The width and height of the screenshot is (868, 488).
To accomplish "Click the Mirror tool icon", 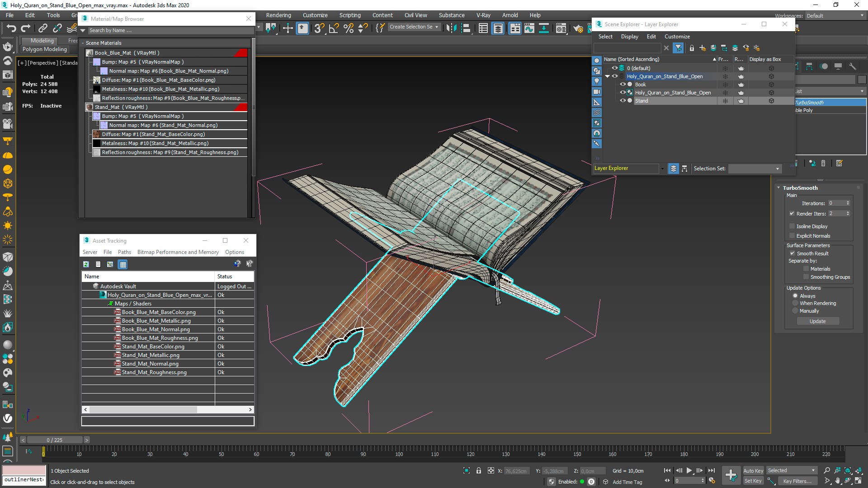I will (451, 28).
